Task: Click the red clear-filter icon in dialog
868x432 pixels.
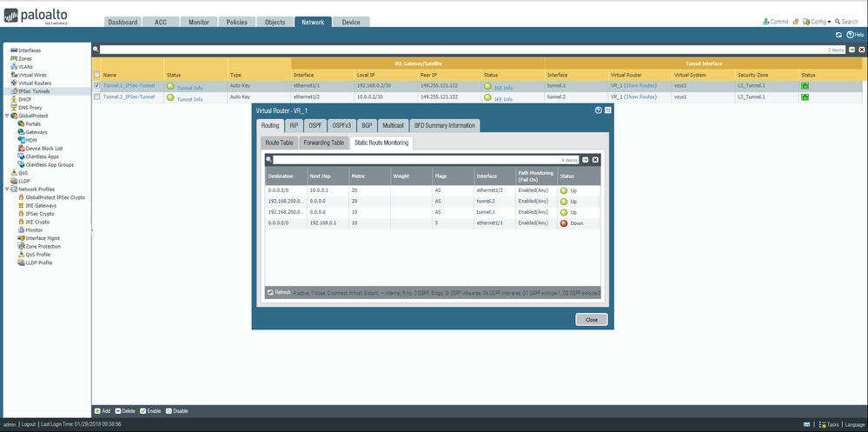Action: 595,160
